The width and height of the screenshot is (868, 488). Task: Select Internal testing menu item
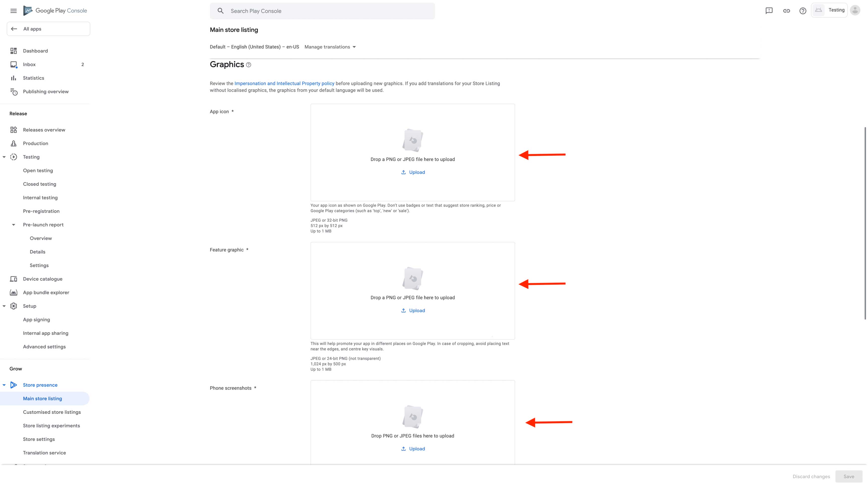[x=40, y=198]
